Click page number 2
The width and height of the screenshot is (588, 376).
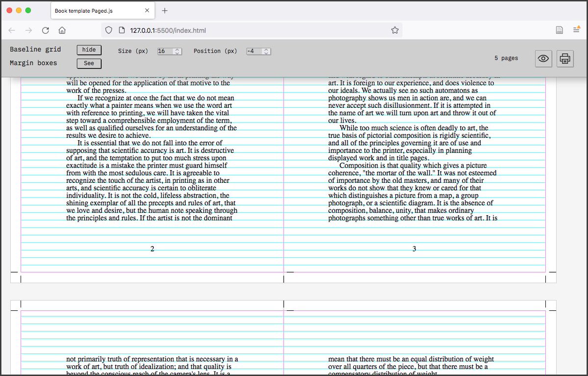[152, 249]
